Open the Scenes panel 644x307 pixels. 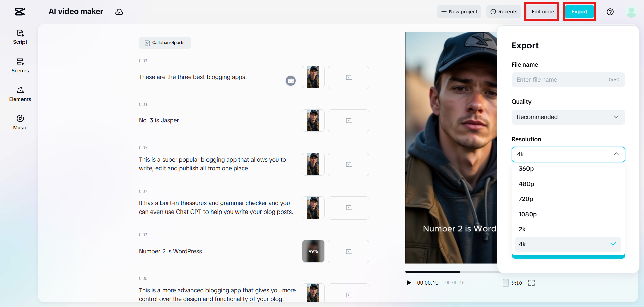pos(20,66)
